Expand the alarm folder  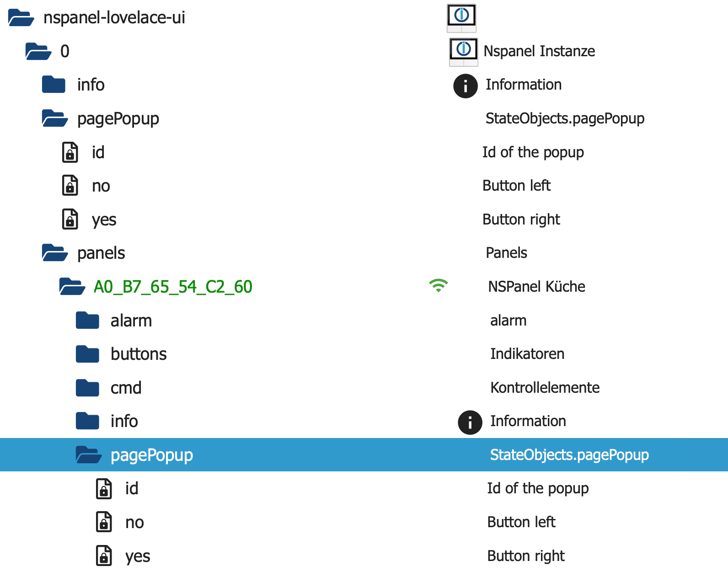87,321
